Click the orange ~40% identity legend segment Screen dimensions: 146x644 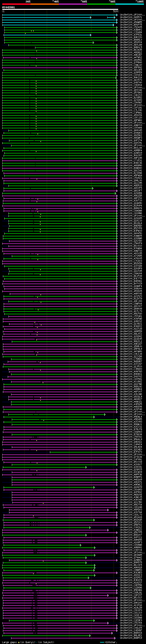pyautogui.click(x=45, y=4)
